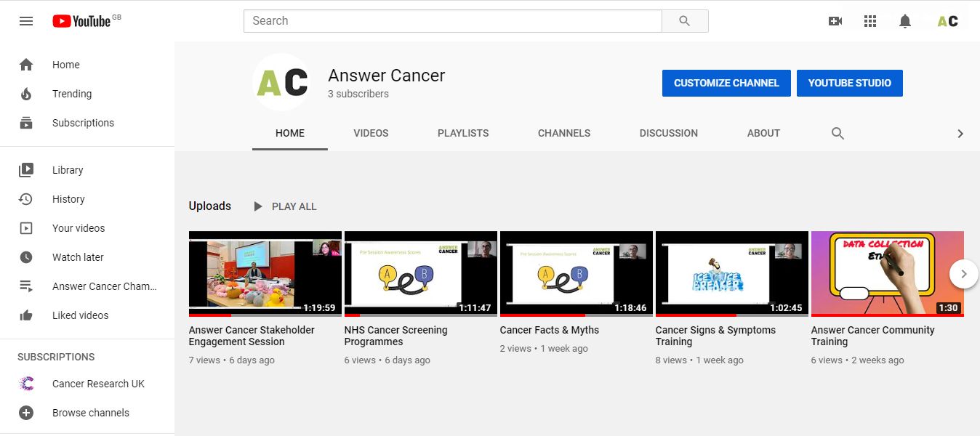Image resolution: width=980 pixels, height=436 pixels.
Task: Open the Cancer Facts & Myths thumbnail
Action: (576, 273)
